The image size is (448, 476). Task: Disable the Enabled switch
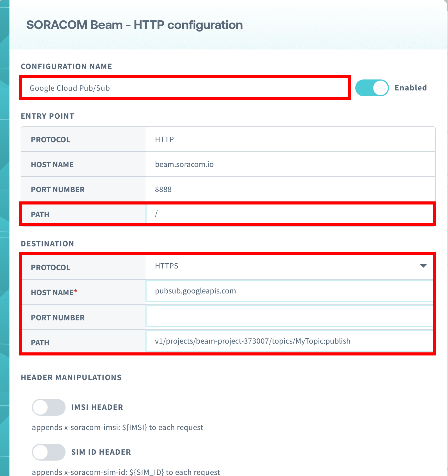pos(372,88)
